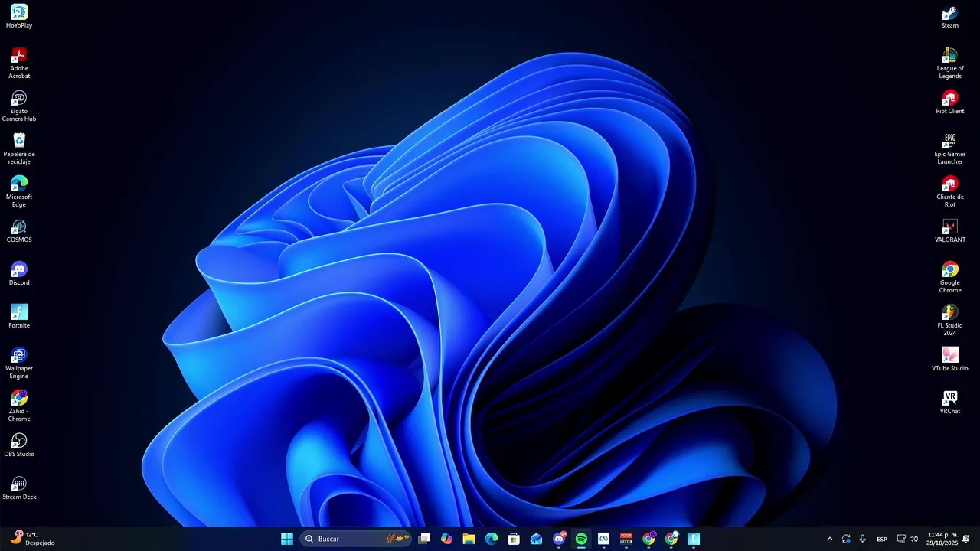
Task: Select the Wallpaper Engine desktop icon
Action: pyautogui.click(x=19, y=363)
